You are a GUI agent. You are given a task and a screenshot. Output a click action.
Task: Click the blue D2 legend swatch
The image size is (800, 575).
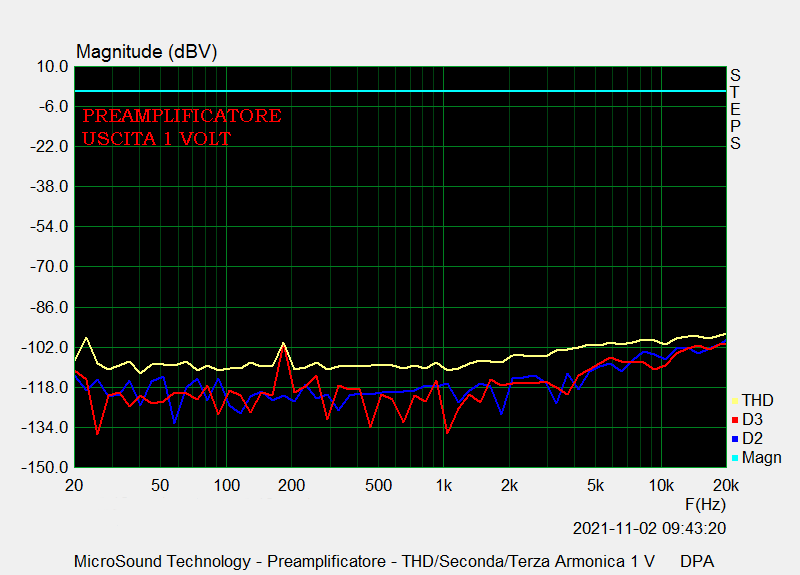[x=735, y=439]
